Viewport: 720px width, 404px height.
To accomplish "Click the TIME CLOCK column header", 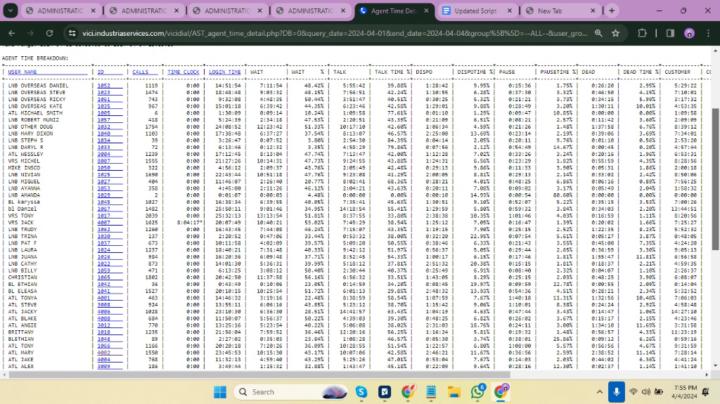I will [x=183, y=72].
